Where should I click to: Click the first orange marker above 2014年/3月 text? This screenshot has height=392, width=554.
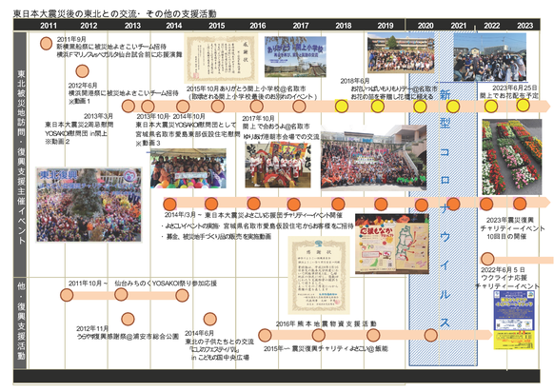coord(170,204)
